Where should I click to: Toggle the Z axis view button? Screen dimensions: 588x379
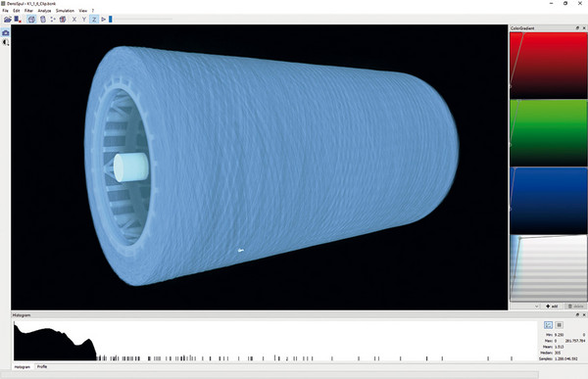[94, 20]
